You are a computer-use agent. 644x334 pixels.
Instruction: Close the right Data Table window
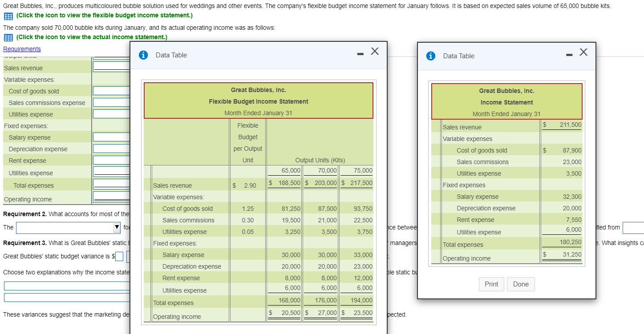click(583, 52)
